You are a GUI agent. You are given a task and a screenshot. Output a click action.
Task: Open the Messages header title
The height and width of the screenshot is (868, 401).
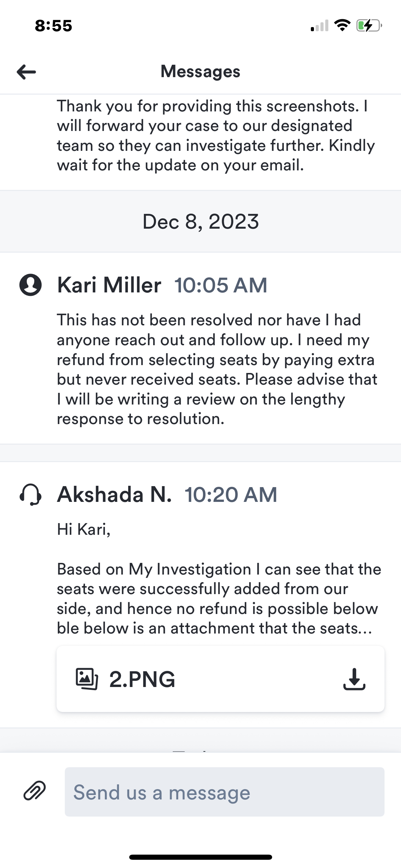[200, 71]
